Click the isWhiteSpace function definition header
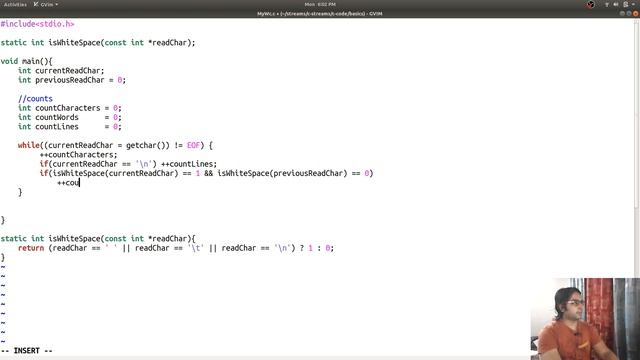The image size is (640, 360). [98, 239]
